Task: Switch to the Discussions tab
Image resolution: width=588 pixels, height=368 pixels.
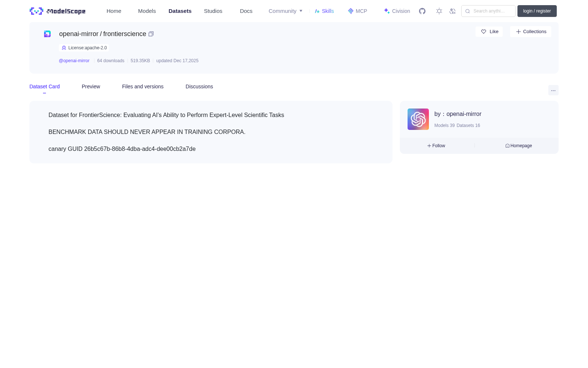Action: pos(199,86)
